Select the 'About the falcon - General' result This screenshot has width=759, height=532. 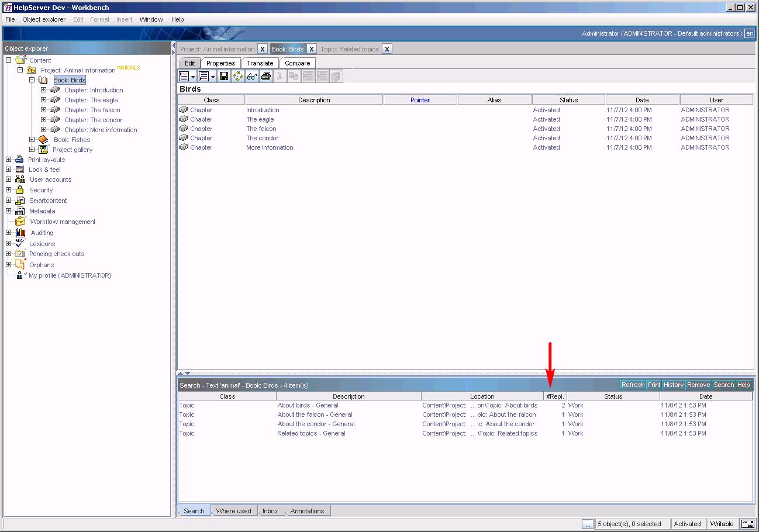click(315, 414)
